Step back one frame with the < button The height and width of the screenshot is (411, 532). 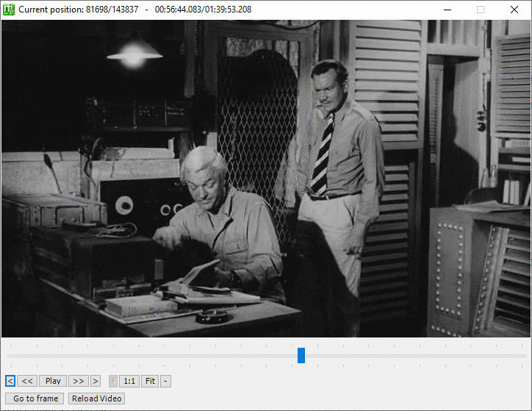(10, 381)
